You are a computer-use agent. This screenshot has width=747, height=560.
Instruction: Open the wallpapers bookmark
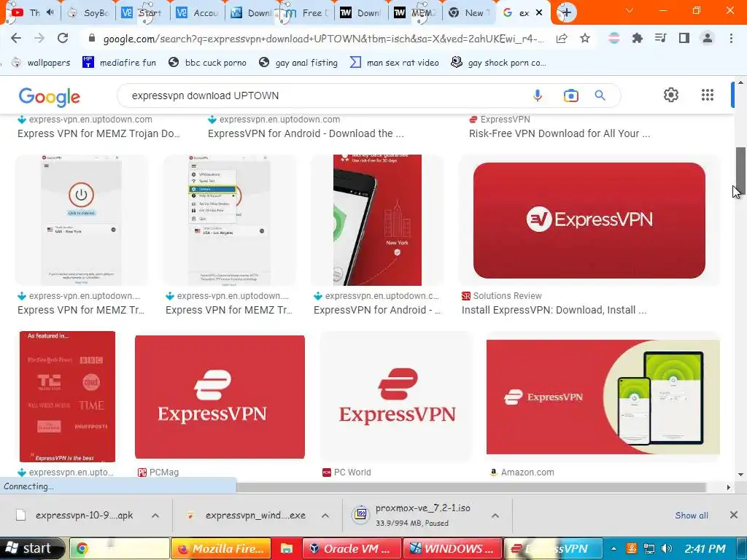(41, 63)
